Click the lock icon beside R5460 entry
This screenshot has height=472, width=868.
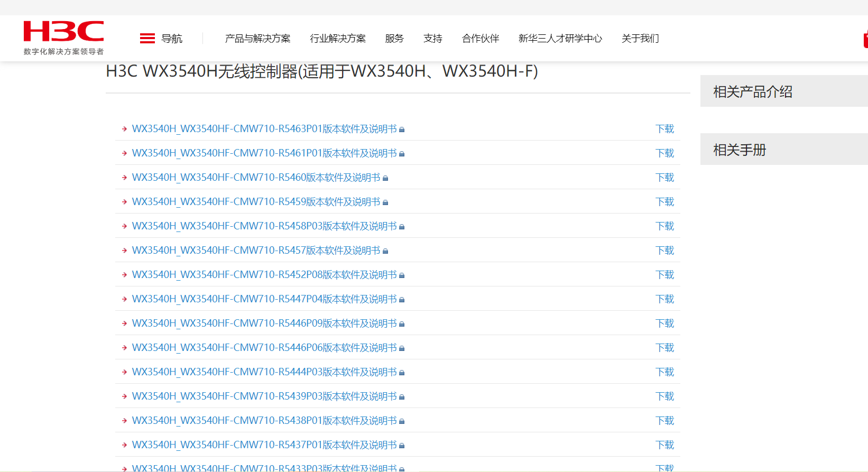tap(385, 178)
